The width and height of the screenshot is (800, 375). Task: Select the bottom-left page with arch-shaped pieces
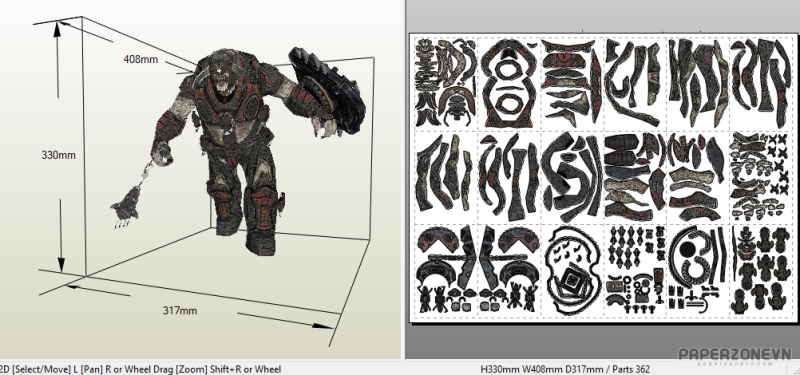(446, 269)
